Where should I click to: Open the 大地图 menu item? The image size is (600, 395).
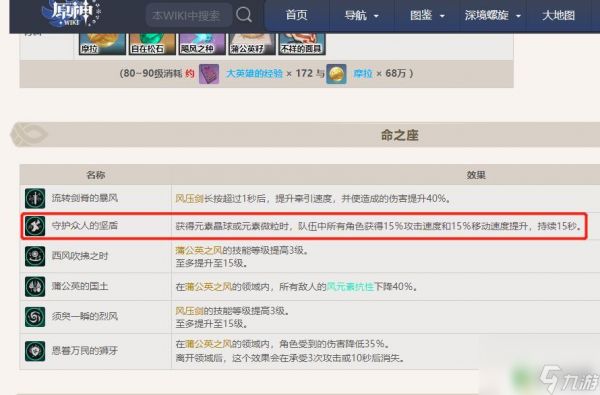(558, 15)
